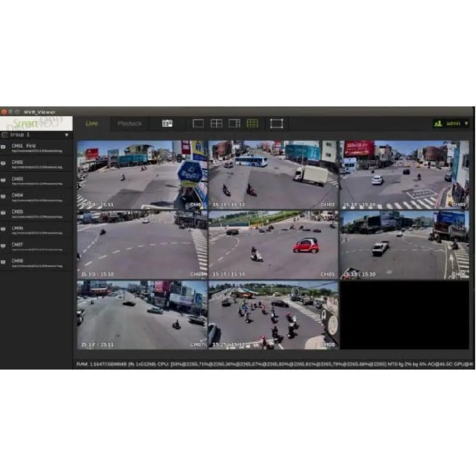
Task: Click the fullscreen view icon
Action: point(277,123)
